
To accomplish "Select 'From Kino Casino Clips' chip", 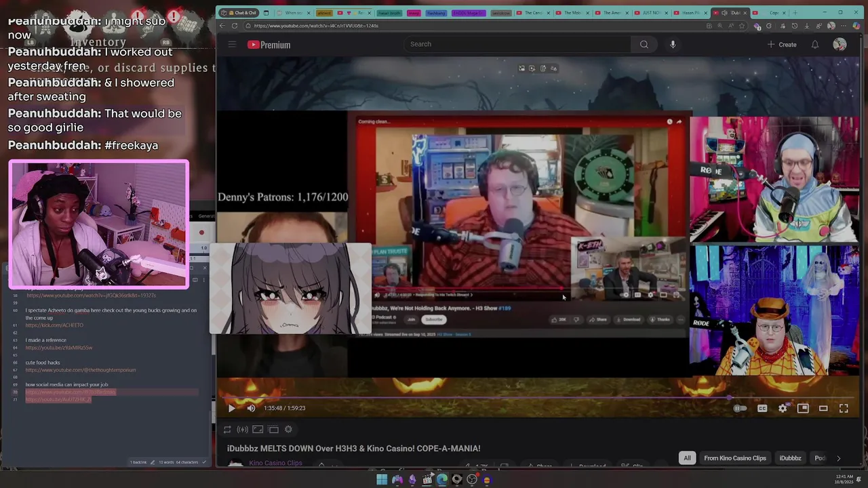I will click(735, 458).
